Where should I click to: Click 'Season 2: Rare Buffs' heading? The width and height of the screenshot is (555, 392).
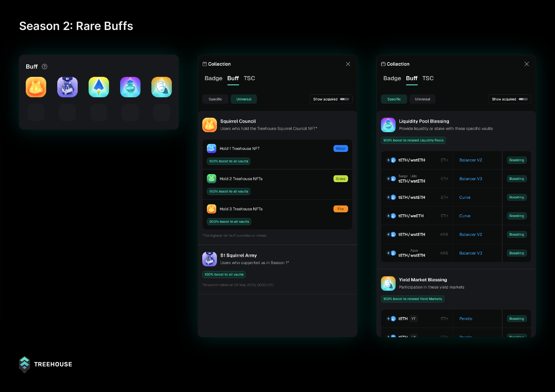(76, 26)
